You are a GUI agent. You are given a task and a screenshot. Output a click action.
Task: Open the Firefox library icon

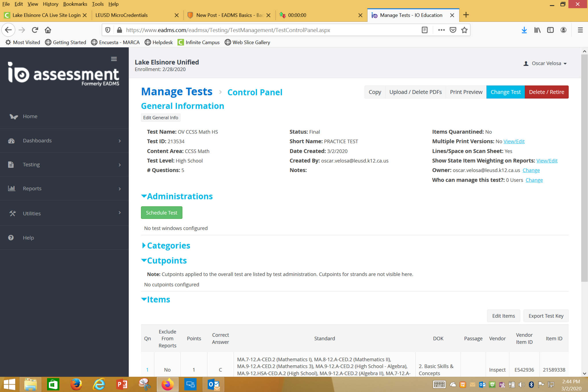537,30
